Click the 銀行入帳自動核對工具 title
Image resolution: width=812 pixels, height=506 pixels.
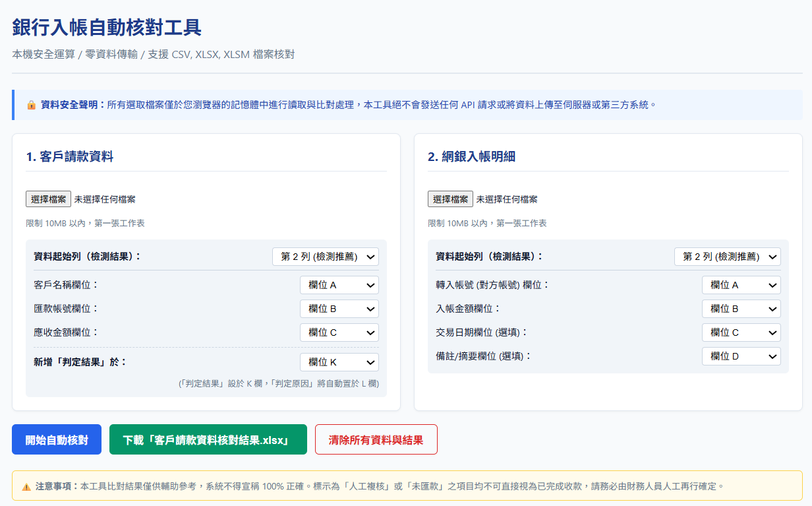pyautogui.click(x=107, y=28)
